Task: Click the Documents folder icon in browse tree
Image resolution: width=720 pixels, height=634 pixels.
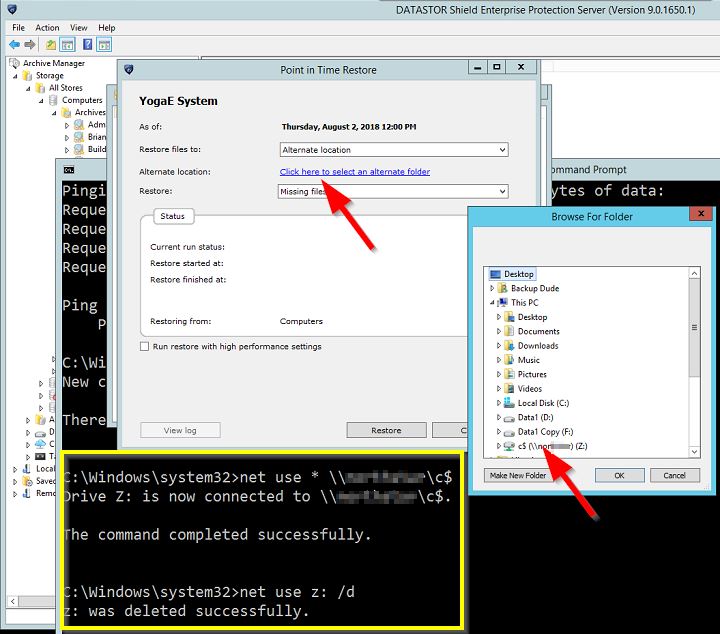Action: click(x=509, y=331)
